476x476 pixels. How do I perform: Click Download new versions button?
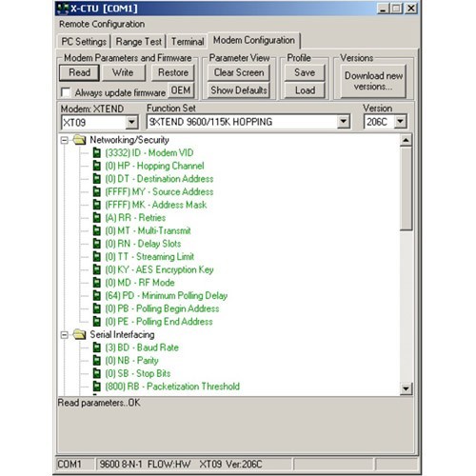[373, 81]
